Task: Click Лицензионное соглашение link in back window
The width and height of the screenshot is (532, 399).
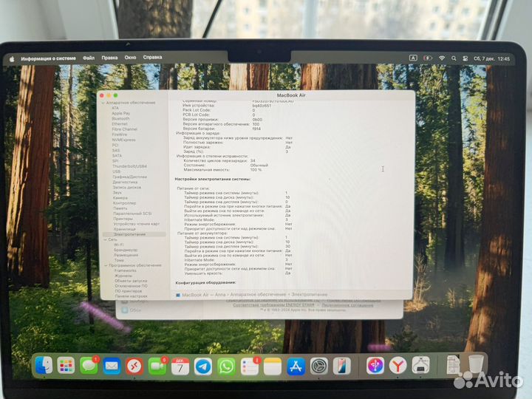Action: pyautogui.click(x=347, y=305)
